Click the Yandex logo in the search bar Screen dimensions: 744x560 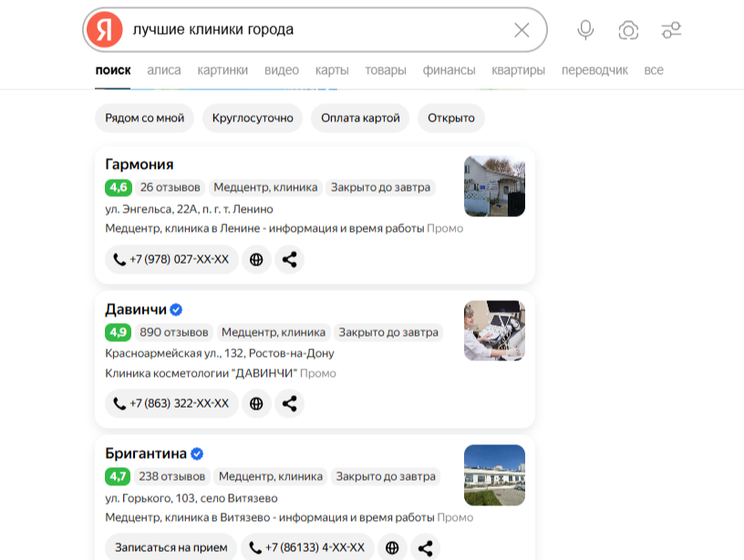tap(108, 29)
